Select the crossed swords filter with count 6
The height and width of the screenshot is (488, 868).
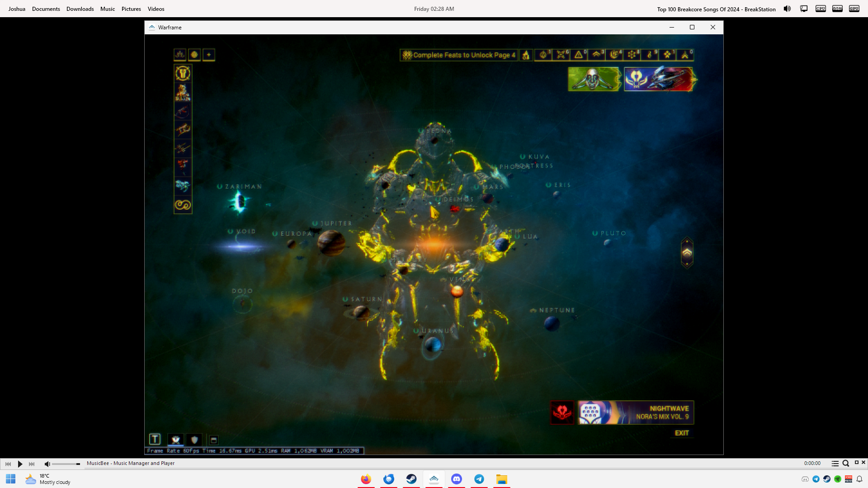pyautogui.click(x=561, y=55)
